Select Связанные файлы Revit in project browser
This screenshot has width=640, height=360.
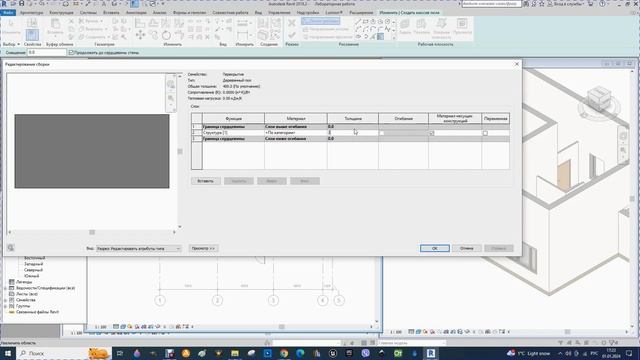click(37, 312)
